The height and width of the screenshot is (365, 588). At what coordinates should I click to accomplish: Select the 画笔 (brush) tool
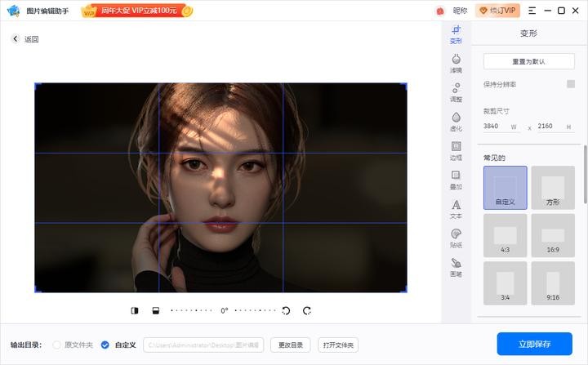[x=456, y=267]
